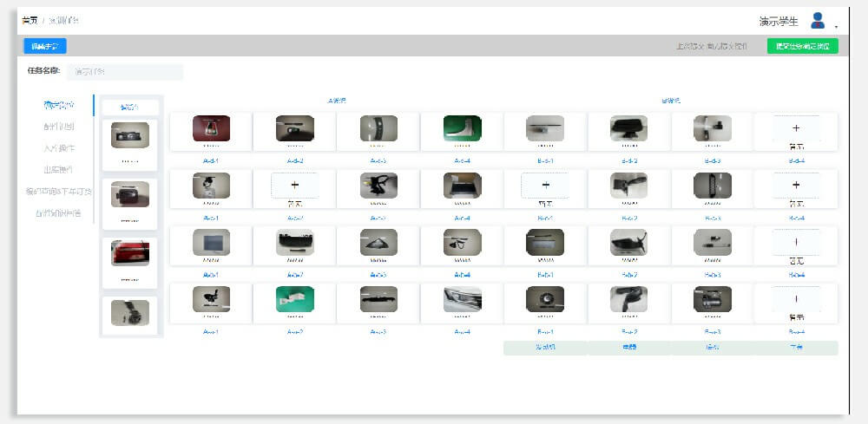Select the dark red part image in first slot
This screenshot has height=424, width=868.
coord(211,128)
